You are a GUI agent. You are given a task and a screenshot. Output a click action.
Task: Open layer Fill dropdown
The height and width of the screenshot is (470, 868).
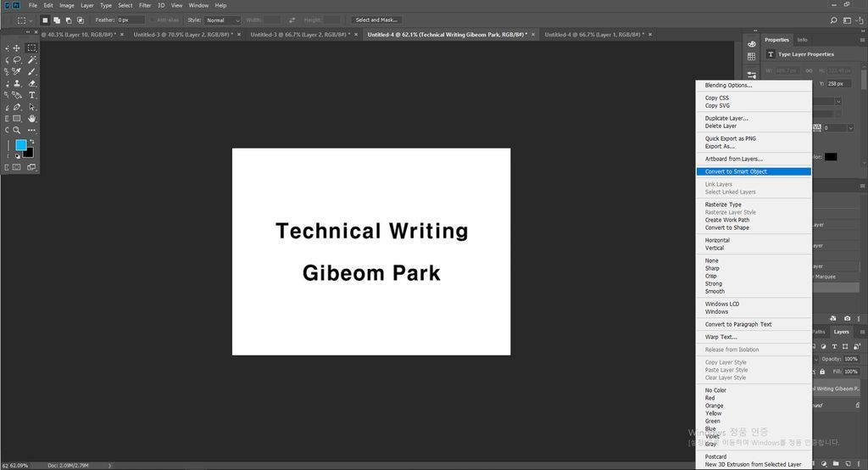pos(851,372)
